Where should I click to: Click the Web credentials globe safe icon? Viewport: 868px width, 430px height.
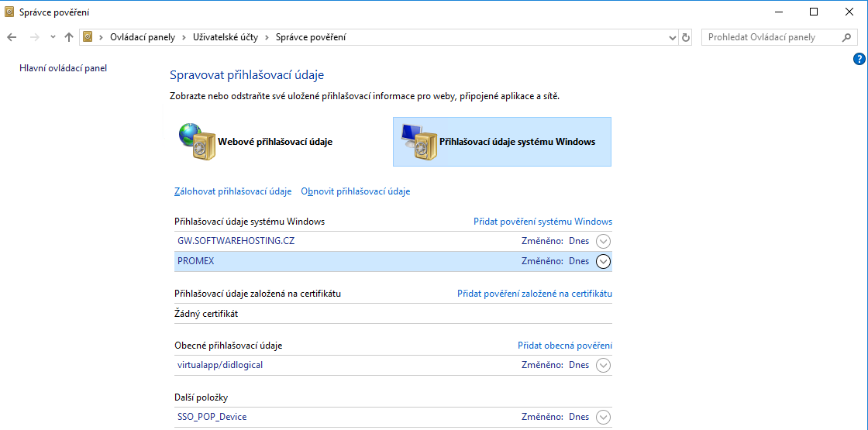tap(195, 142)
